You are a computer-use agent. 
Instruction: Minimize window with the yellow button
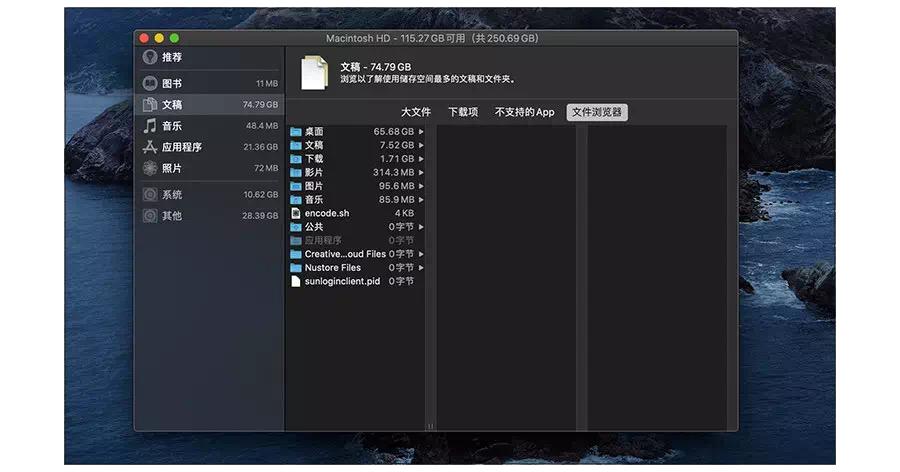click(x=159, y=38)
